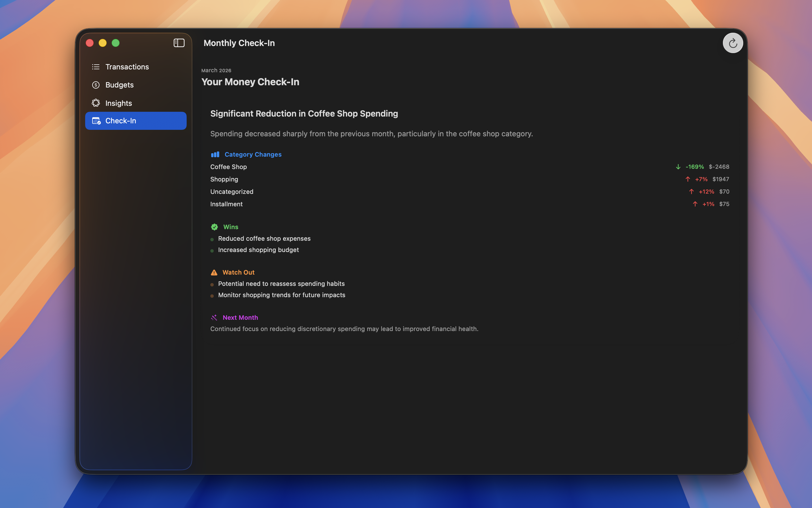Click the Category Changes heading

pyautogui.click(x=253, y=155)
